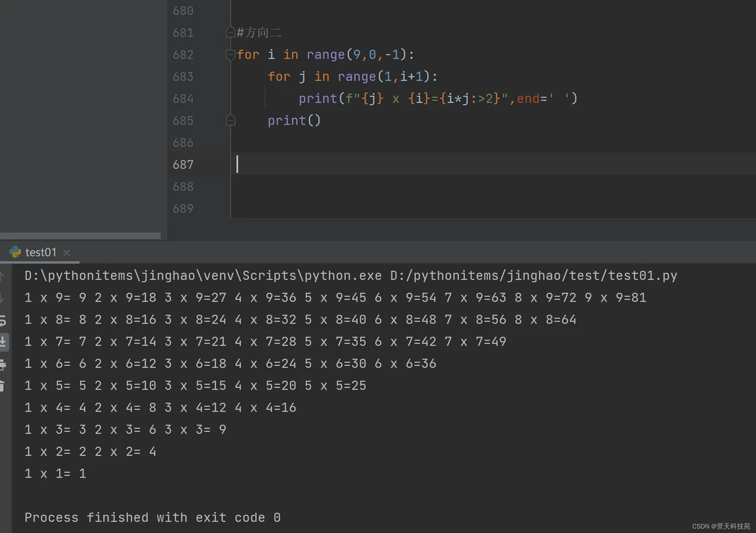Click the '1 x 1= 1' output line

tap(55, 474)
